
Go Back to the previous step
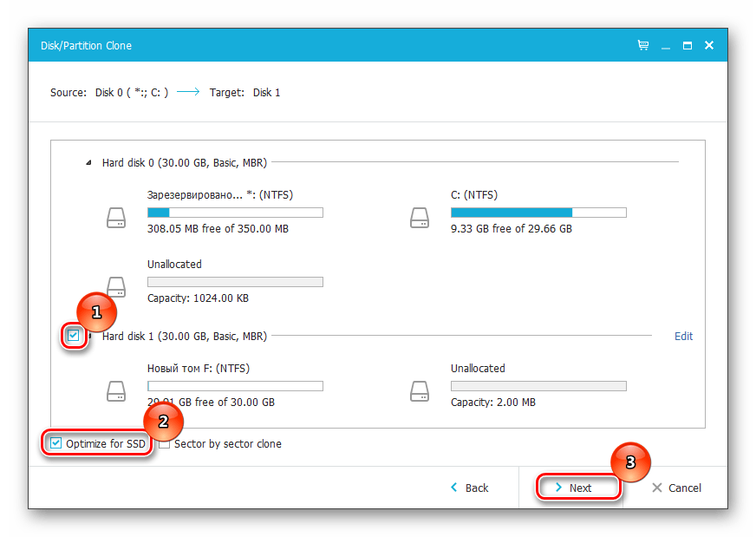(470, 488)
